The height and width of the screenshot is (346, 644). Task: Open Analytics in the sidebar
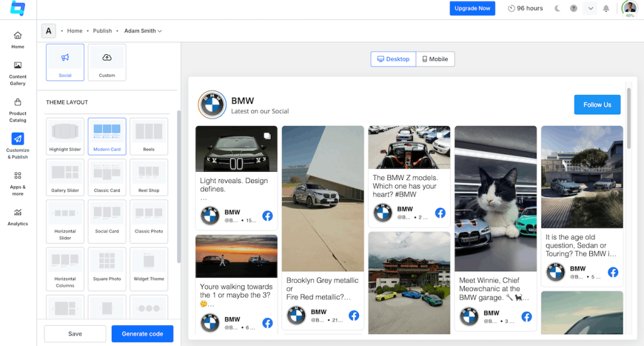18,218
